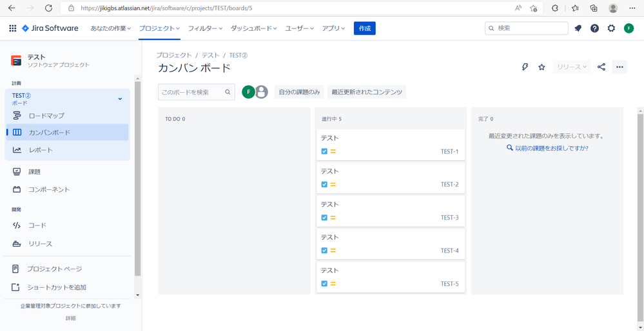The image size is (644, 331).
Task: Open the アプリ dropdown menu
Action: tap(333, 28)
